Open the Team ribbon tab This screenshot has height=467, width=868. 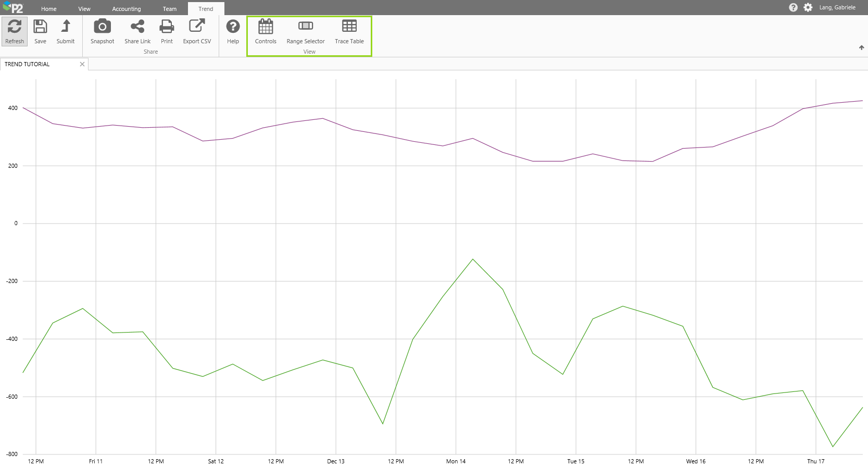pos(170,9)
